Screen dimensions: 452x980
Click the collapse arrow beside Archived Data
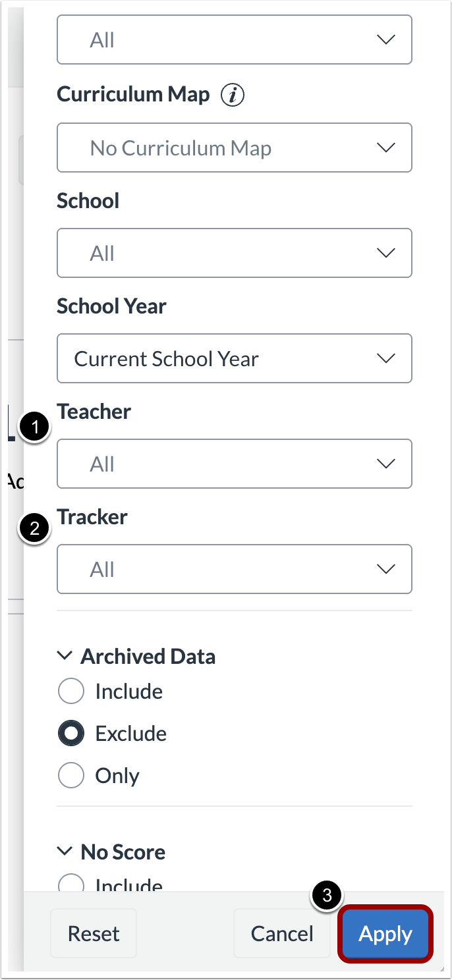point(65,655)
